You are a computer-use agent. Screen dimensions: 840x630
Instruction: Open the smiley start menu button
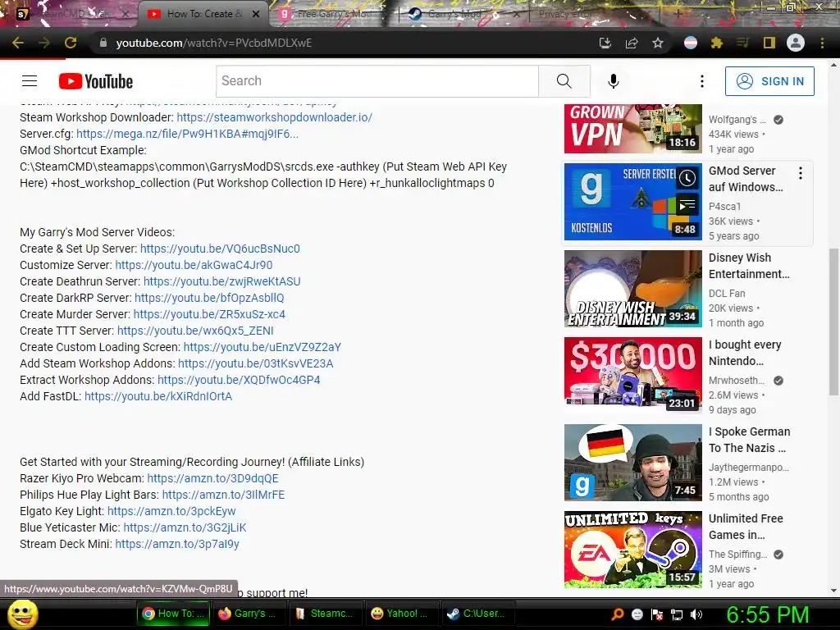[22, 614]
